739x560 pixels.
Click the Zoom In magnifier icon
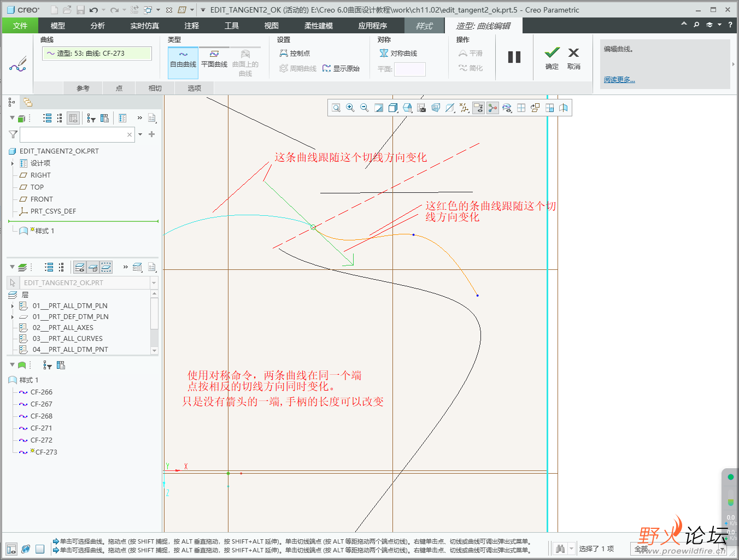point(350,108)
